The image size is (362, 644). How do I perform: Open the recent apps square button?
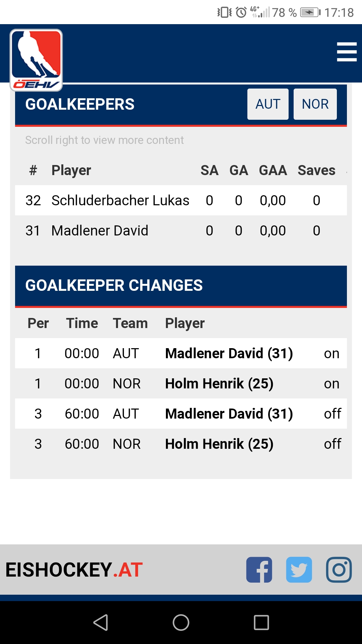pyautogui.click(x=261, y=623)
